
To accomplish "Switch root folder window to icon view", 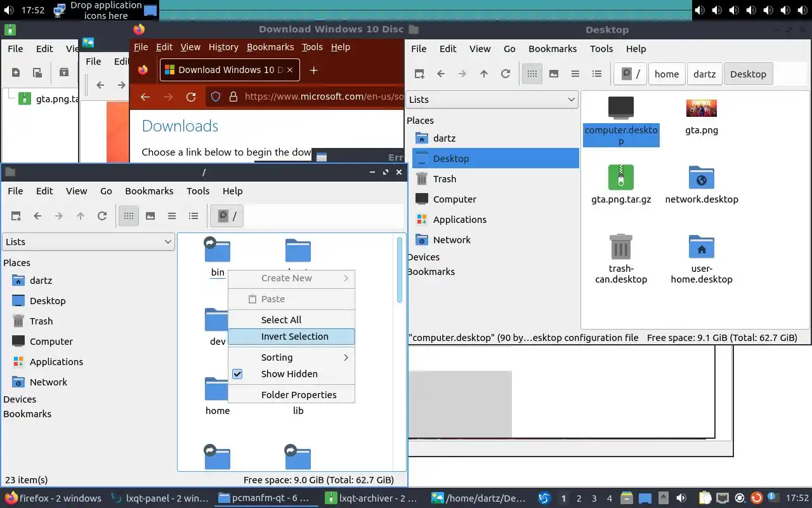I will [x=129, y=216].
